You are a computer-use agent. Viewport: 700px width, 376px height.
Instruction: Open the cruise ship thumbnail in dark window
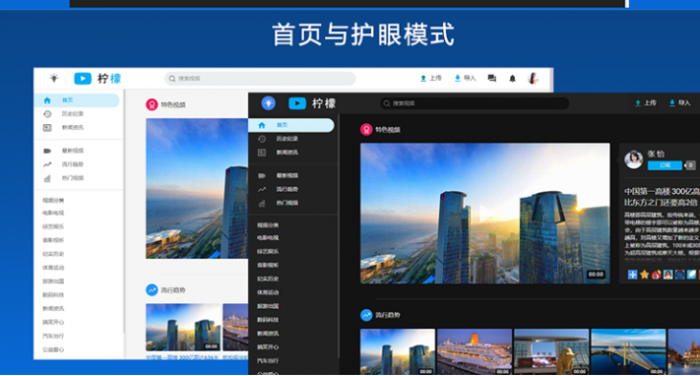[x=475, y=352]
